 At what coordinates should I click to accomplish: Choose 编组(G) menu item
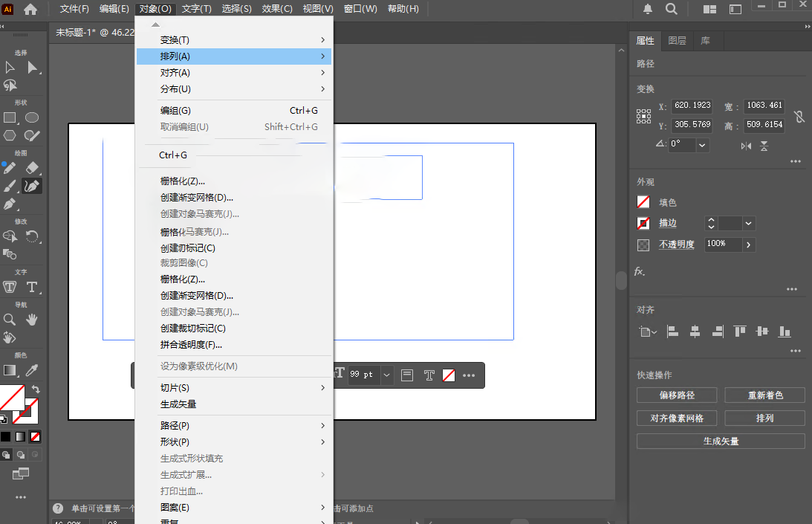click(234, 111)
